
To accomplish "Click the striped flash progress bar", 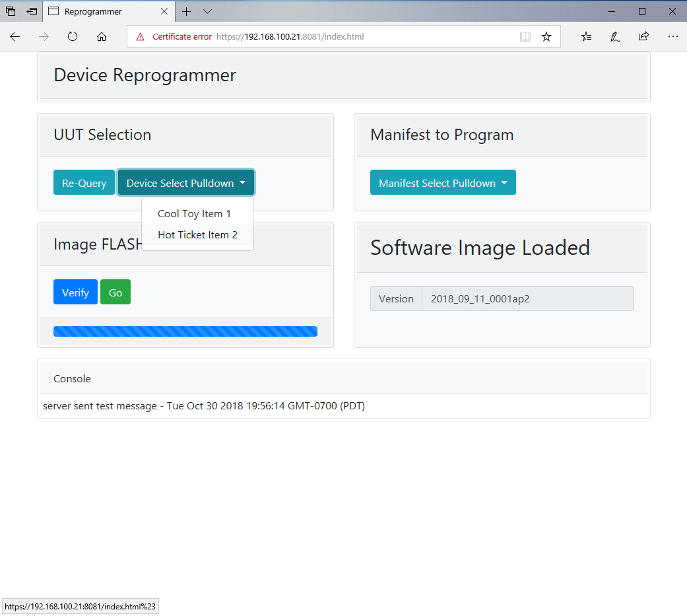I will (x=185, y=331).
